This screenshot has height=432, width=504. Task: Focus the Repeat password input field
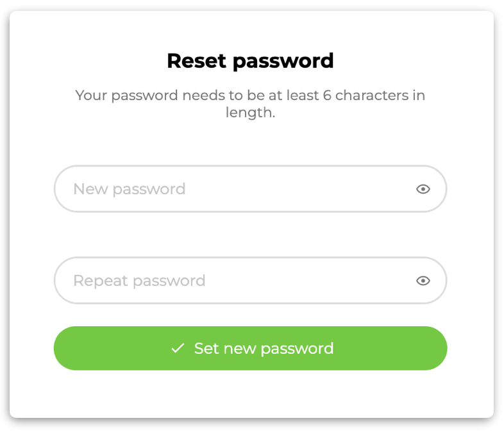(250, 280)
